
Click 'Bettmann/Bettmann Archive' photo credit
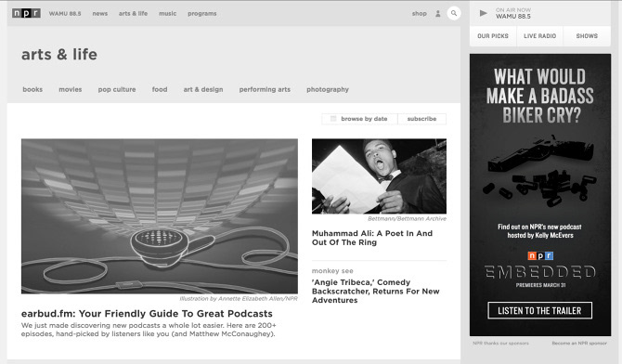point(407,219)
